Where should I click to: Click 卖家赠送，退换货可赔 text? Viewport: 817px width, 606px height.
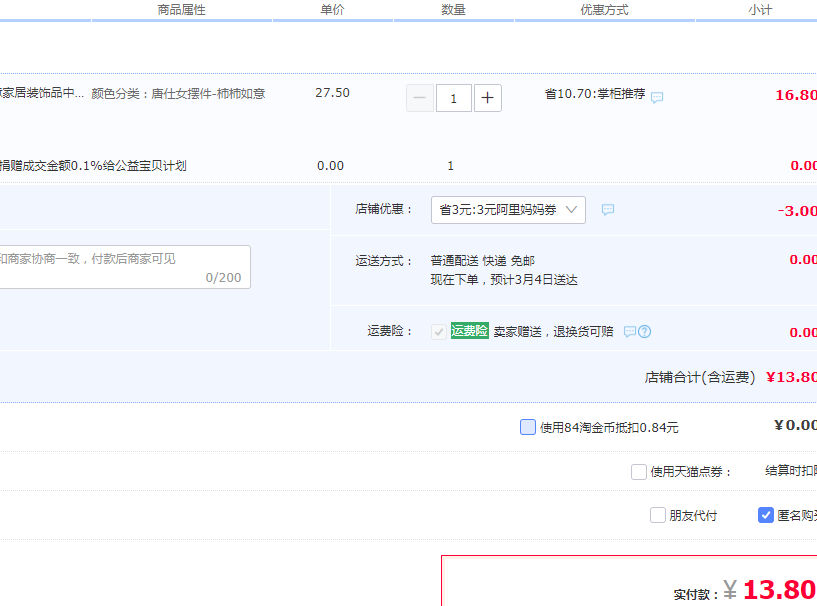[553, 331]
